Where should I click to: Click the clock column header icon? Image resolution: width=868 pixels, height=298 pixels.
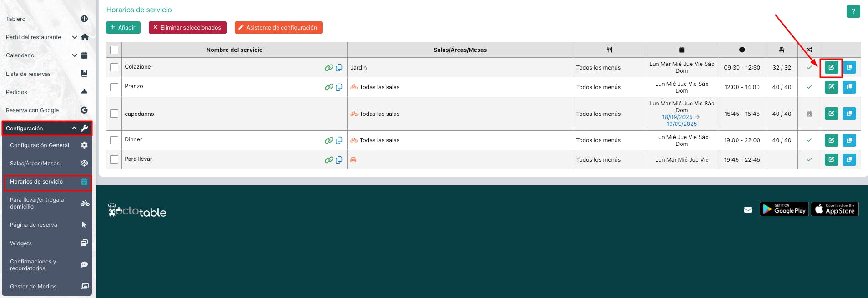pos(742,50)
